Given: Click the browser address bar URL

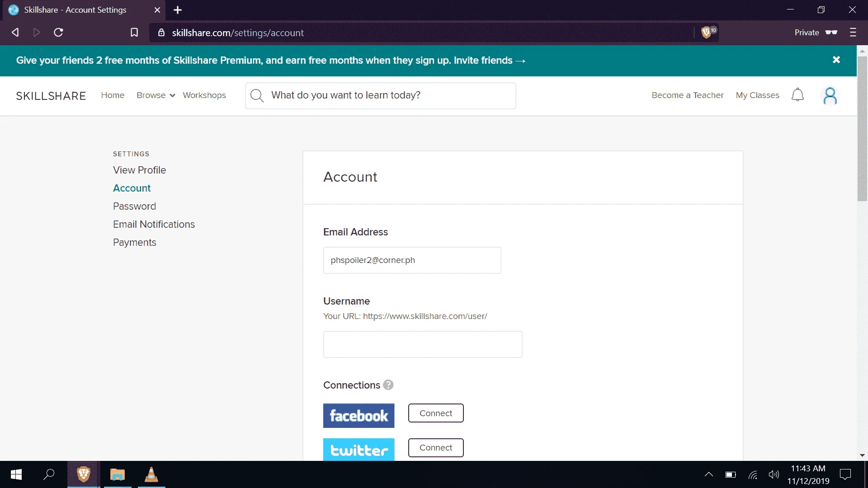Looking at the screenshot, I should pos(238,33).
